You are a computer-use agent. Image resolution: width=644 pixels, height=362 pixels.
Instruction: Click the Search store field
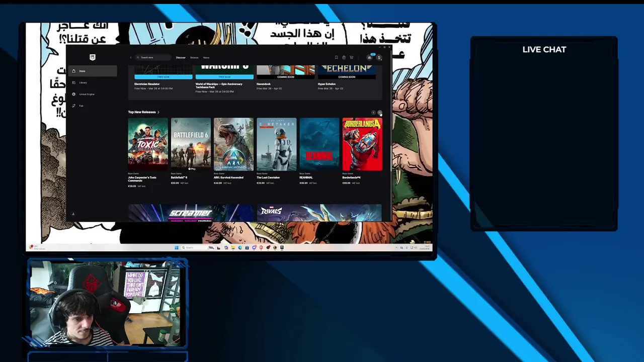pyautogui.click(x=154, y=57)
